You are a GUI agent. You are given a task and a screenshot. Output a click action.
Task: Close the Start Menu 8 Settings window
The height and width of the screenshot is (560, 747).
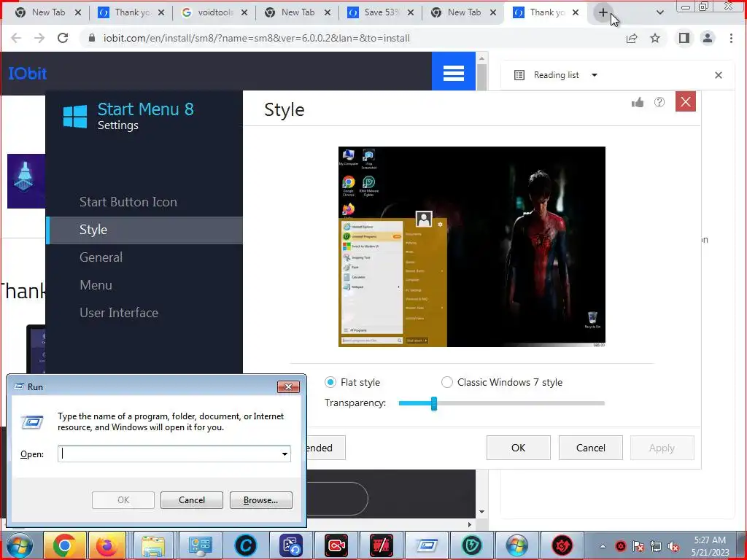point(686,101)
